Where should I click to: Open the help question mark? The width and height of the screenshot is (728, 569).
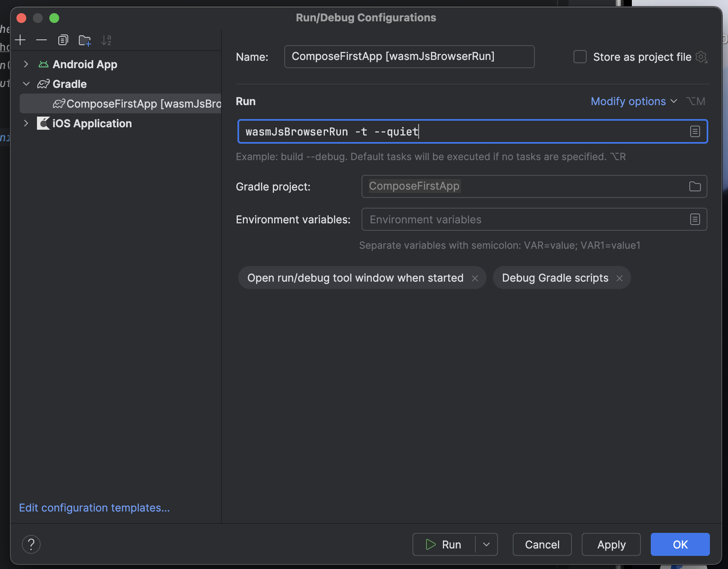[31, 544]
